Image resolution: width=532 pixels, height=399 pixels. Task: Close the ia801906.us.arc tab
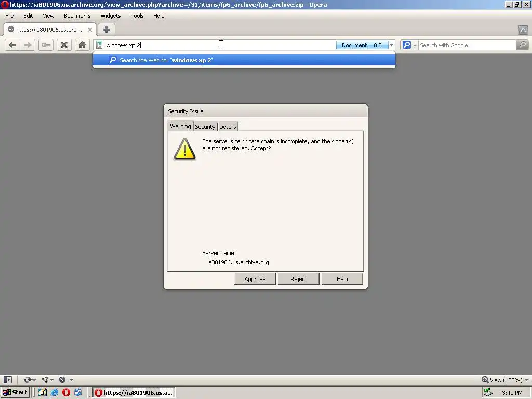(90, 30)
